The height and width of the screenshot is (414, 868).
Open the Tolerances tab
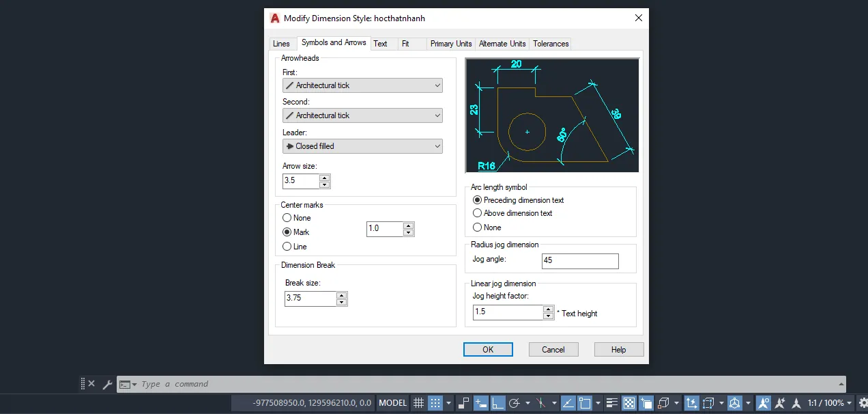[551, 44]
